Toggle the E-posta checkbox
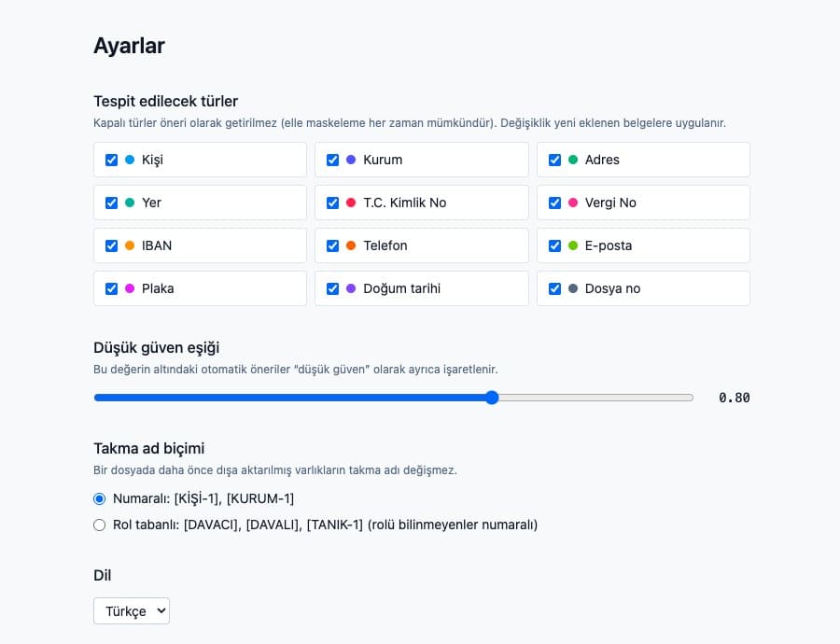Screen dimensions: 840x644 555,245
